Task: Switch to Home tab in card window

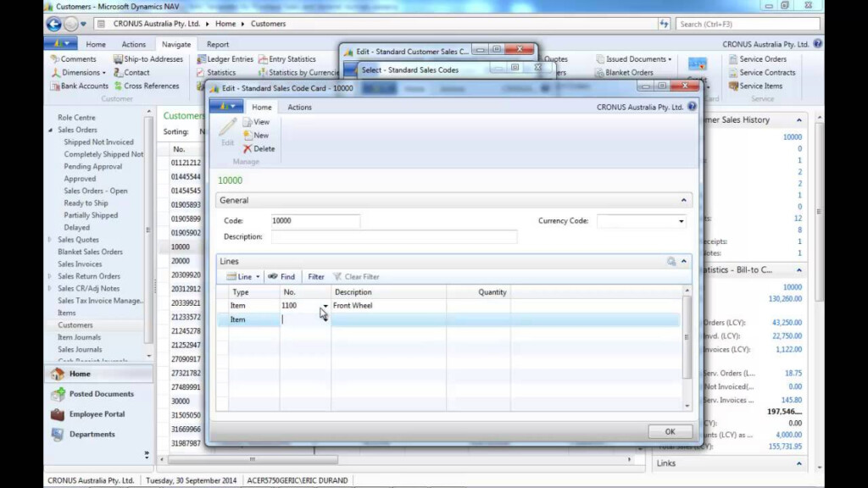Action: click(262, 108)
